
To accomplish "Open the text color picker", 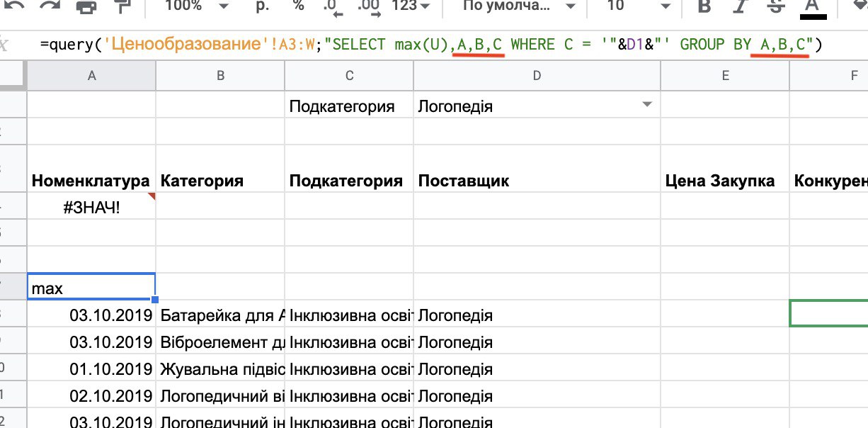I will point(812,6).
